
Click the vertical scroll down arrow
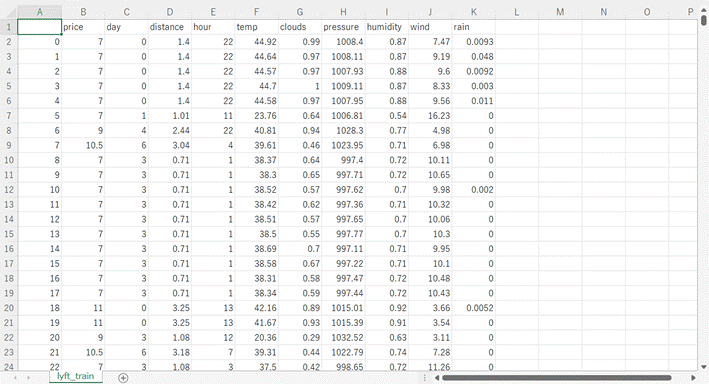coord(704,367)
